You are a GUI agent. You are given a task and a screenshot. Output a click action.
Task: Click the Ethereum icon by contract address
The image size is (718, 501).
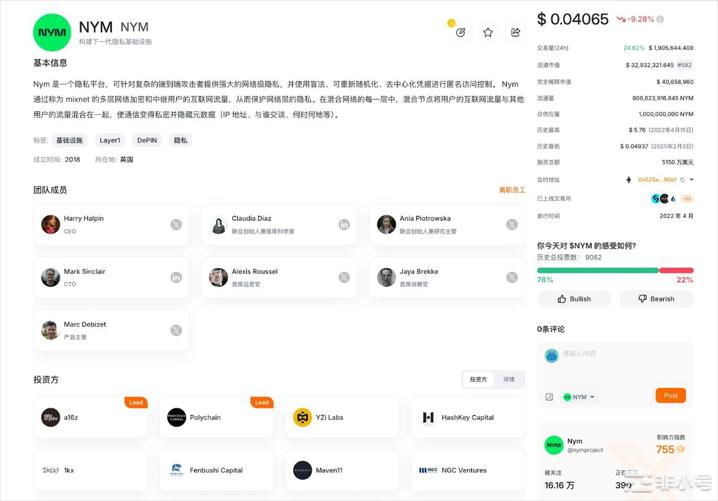pyautogui.click(x=629, y=180)
